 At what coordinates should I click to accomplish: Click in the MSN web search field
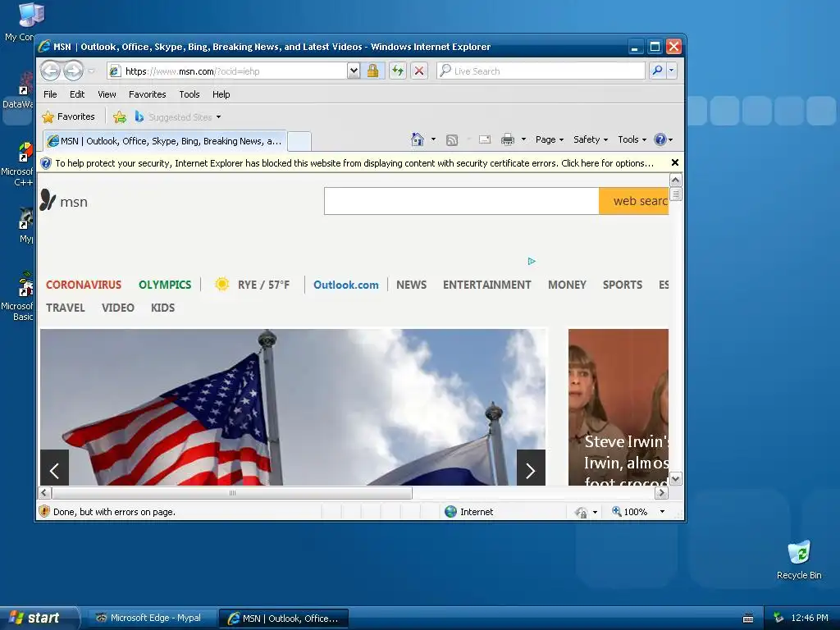[x=461, y=201]
